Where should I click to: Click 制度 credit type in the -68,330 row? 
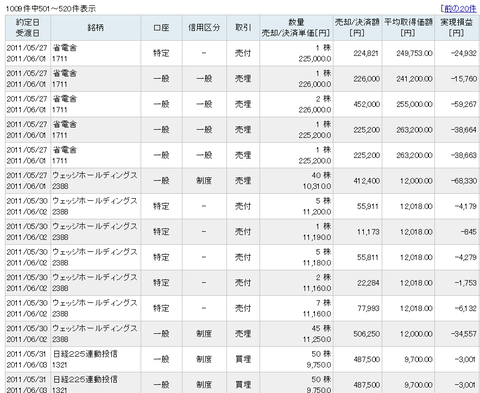pos(204,181)
